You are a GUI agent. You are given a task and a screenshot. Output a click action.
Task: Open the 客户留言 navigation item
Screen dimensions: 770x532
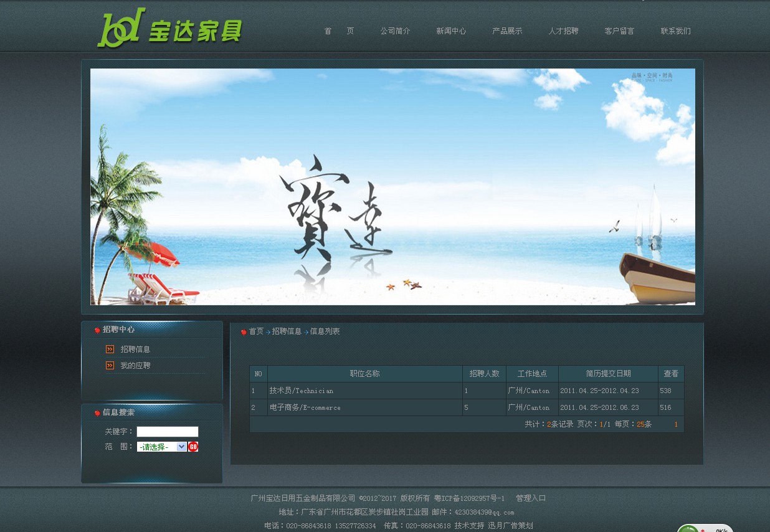click(x=619, y=31)
